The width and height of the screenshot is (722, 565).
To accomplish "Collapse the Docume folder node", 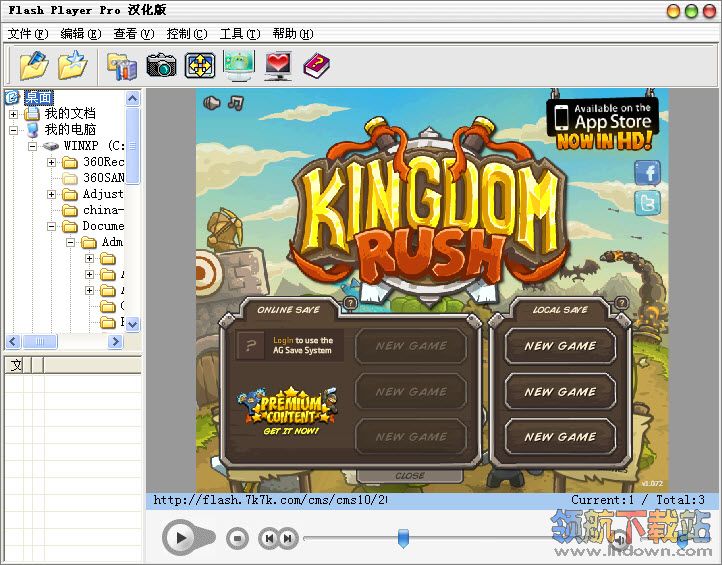I will (52, 226).
